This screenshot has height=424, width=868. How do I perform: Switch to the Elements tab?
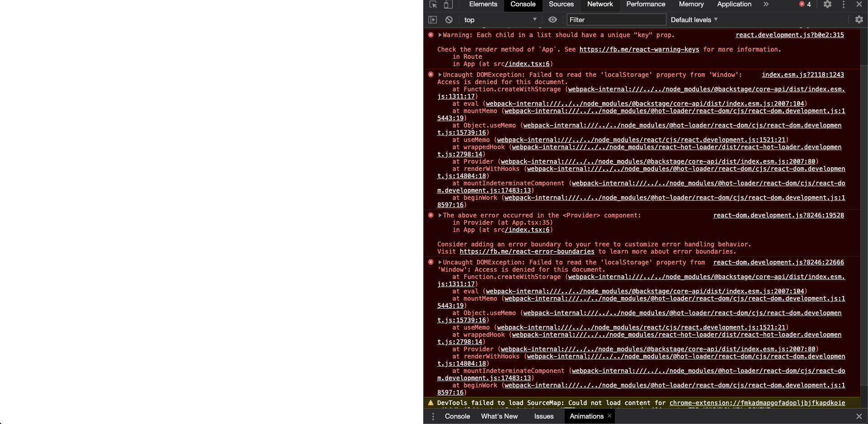click(483, 4)
